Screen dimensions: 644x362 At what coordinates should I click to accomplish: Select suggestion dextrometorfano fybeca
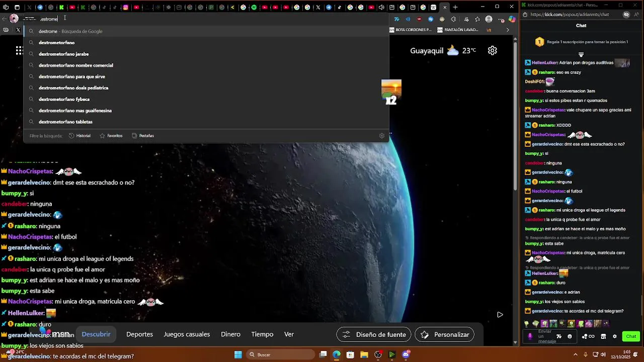206,99
